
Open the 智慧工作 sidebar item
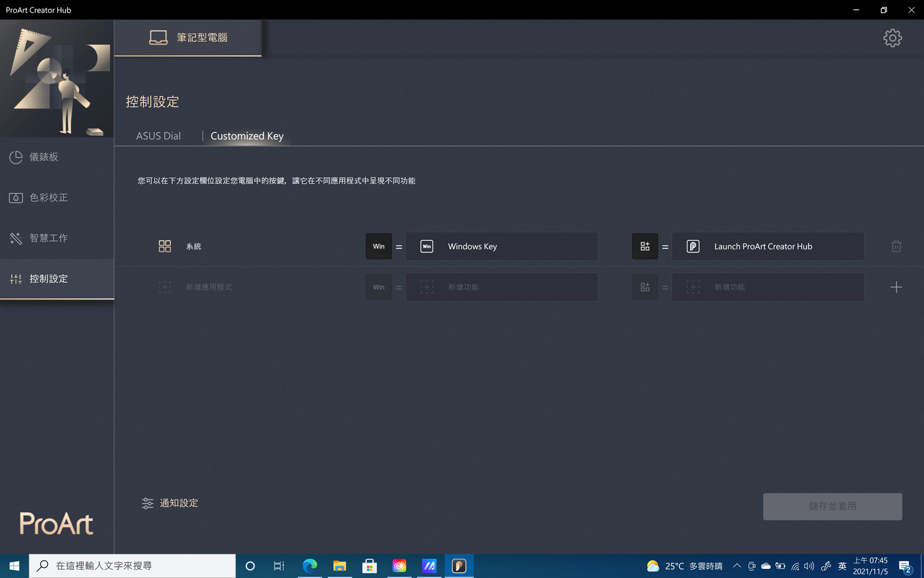click(49, 238)
